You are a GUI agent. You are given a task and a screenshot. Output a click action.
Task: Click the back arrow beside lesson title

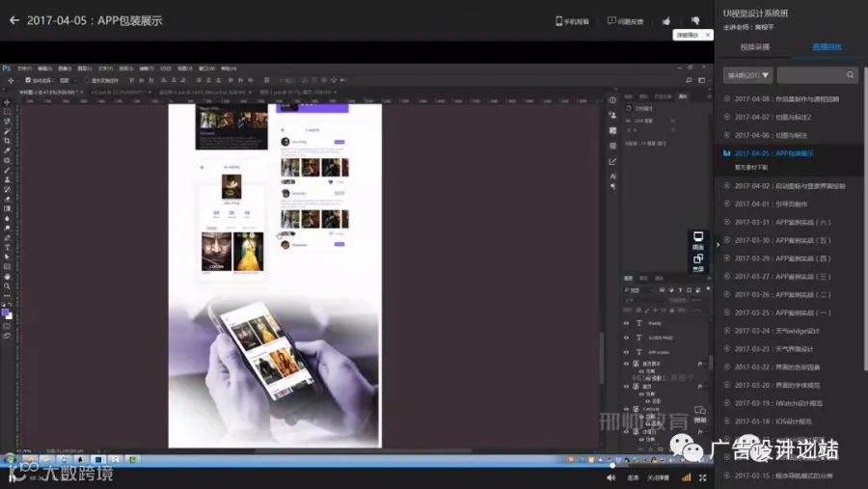pos(14,20)
